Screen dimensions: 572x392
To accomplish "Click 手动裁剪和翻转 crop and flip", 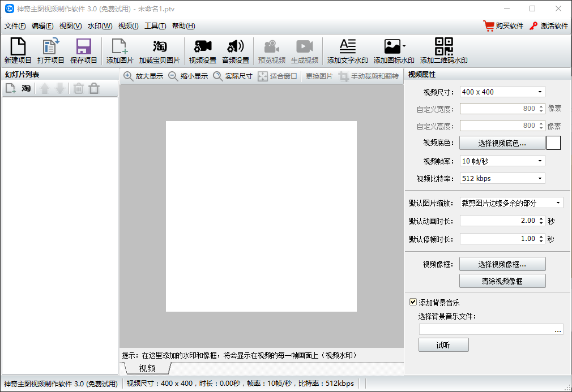I will 369,76.
